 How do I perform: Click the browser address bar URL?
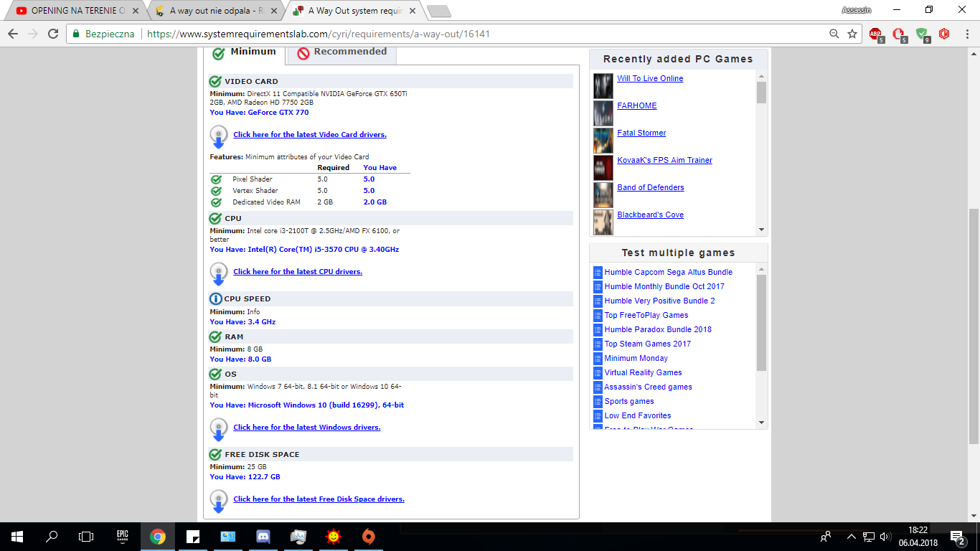pos(319,34)
